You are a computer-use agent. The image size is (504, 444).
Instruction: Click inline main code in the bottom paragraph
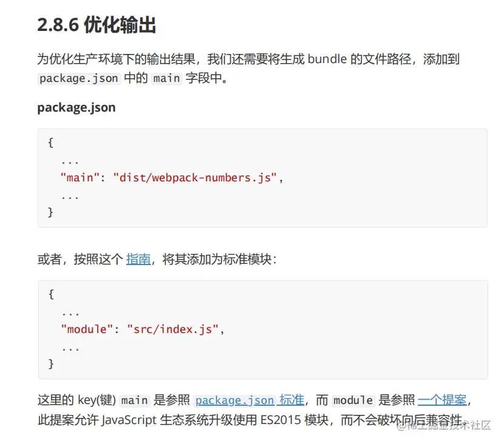pyautogui.click(x=135, y=400)
